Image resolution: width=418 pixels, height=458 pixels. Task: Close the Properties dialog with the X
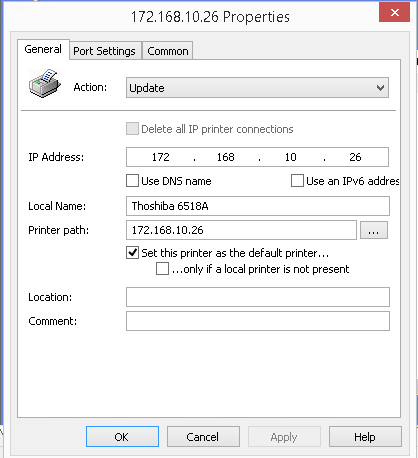click(394, 12)
